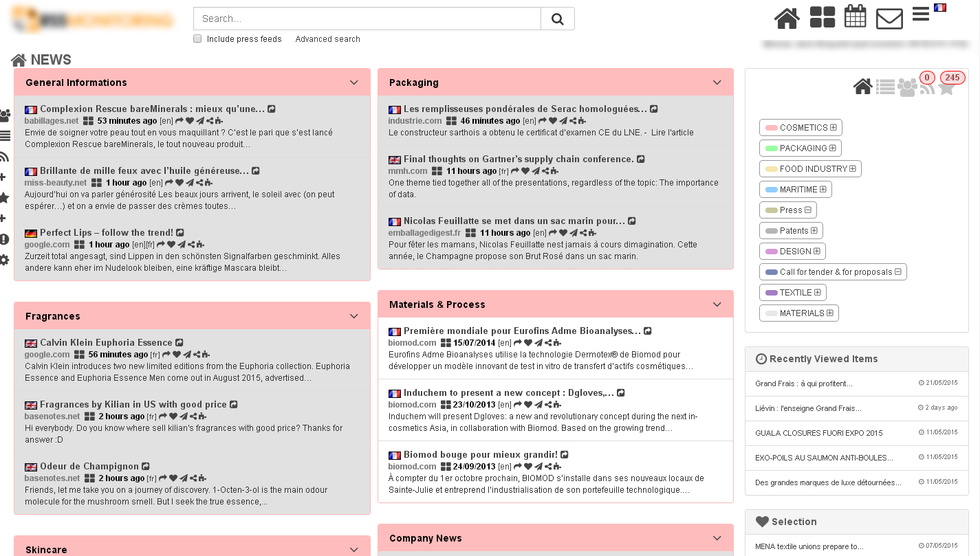Click puzzle icon on Calvin Klein Euphoria article
This screenshot has height=556, width=980.
[x=206, y=355]
